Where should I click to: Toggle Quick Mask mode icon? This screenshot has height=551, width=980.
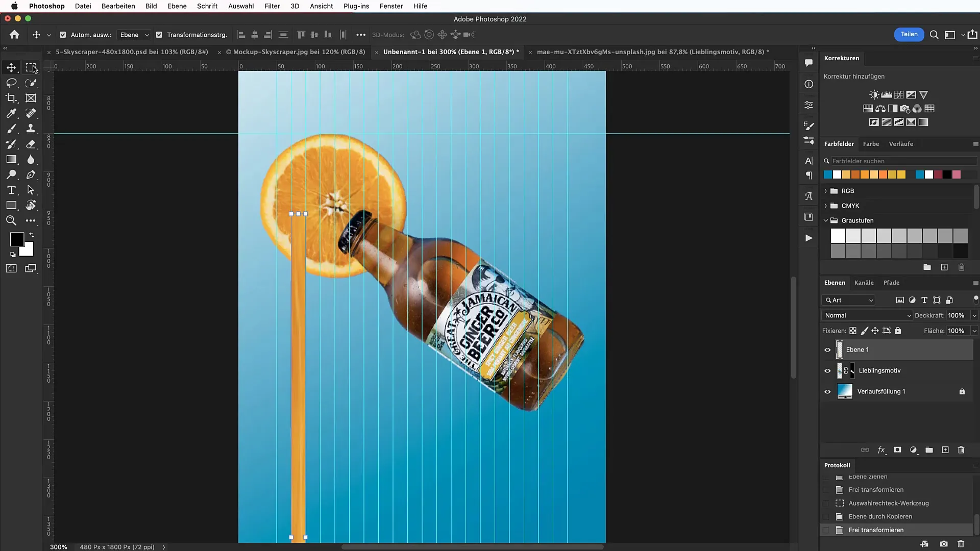pyautogui.click(x=11, y=268)
